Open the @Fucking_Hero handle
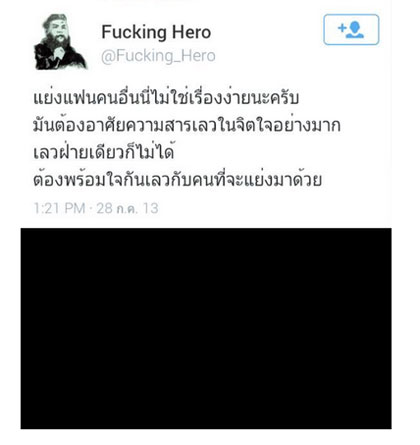The image size is (420, 445). (158, 56)
